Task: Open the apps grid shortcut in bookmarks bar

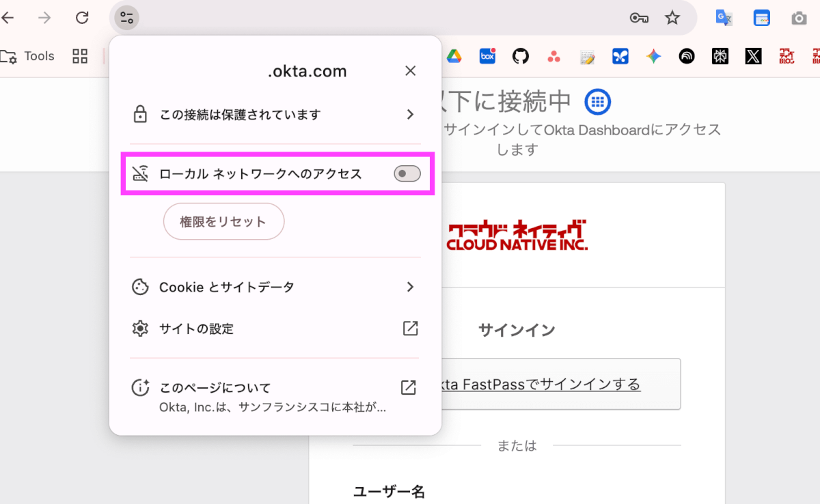Action: coord(80,56)
